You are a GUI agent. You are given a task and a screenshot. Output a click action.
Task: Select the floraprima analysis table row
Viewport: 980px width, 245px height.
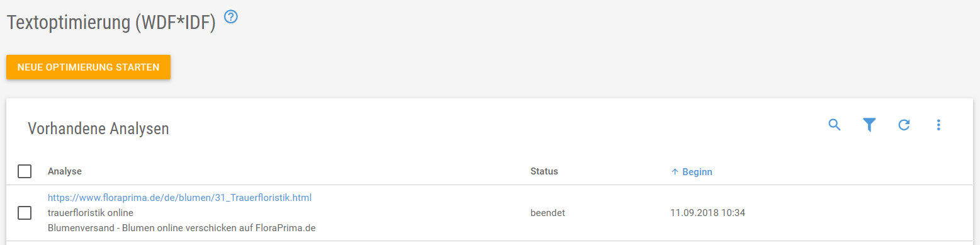pos(490,213)
